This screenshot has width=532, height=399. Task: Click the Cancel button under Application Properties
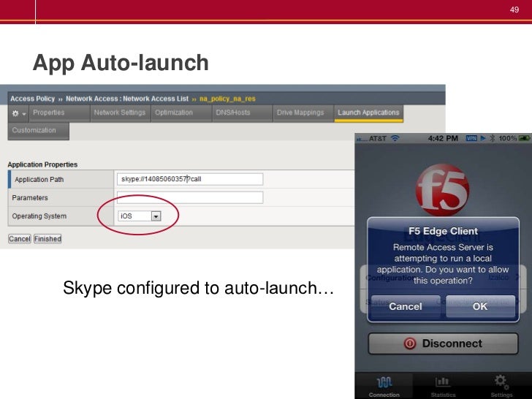click(19, 239)
